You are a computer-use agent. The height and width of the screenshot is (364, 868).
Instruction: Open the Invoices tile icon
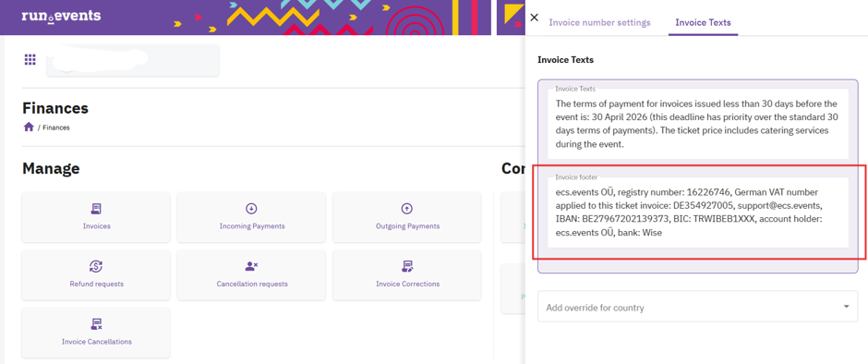[x=96, y=208]
